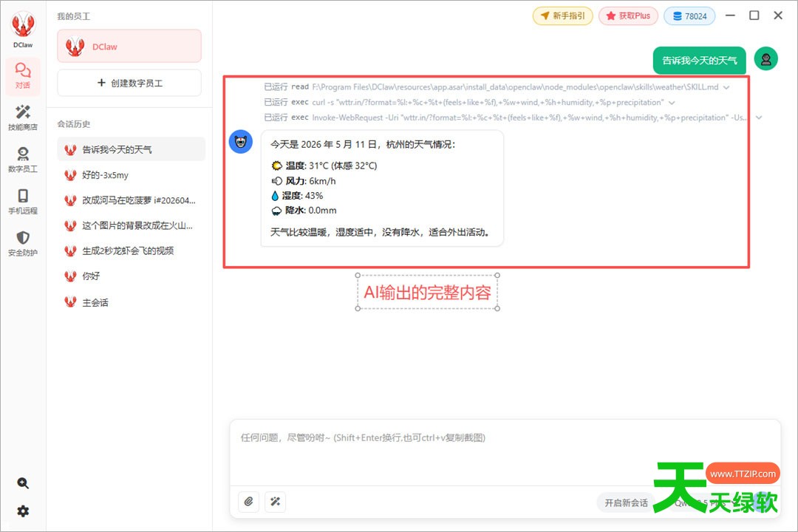This screenshot has height=532, width=798.
Task: Click the 78024 credits balance badge
Action: pyautogui.click(x=689, y=16)
